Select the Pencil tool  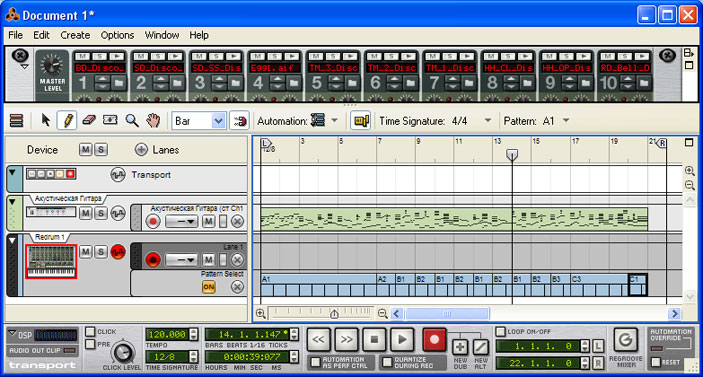tap(67, 120)
